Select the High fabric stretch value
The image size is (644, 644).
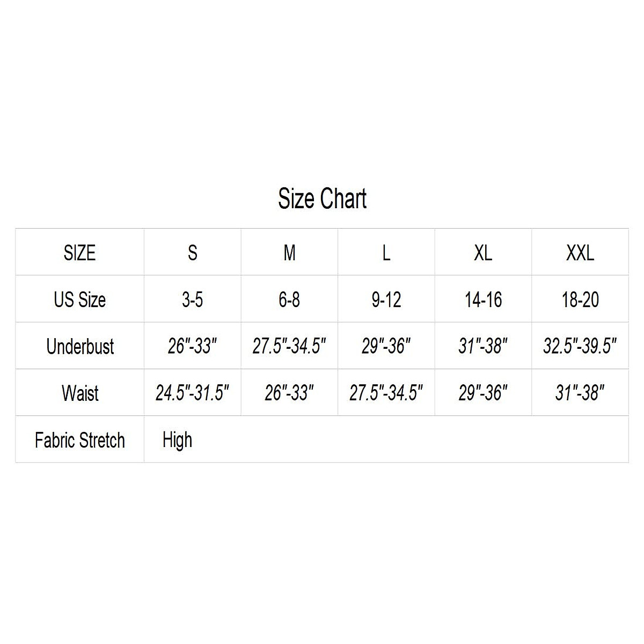point(177,440)
